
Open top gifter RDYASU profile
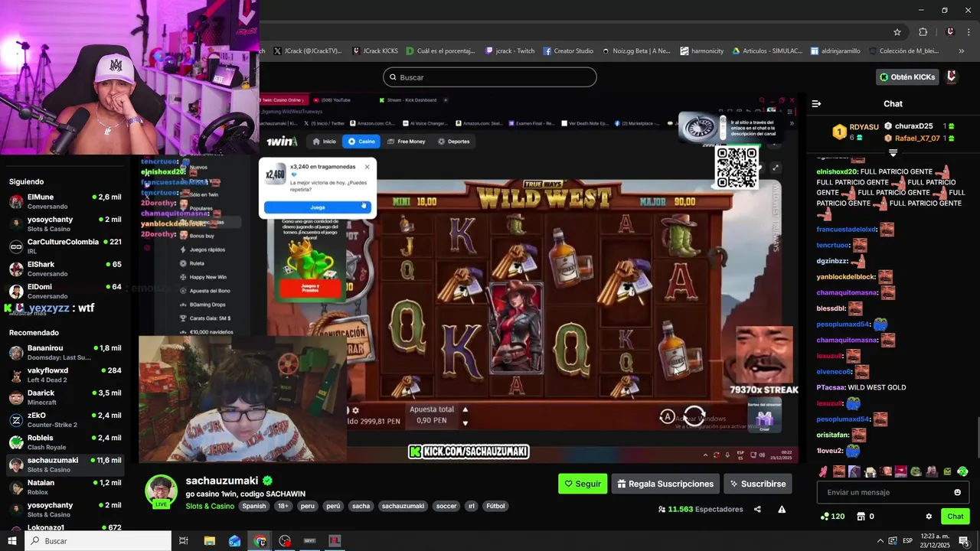click(864, 126)
